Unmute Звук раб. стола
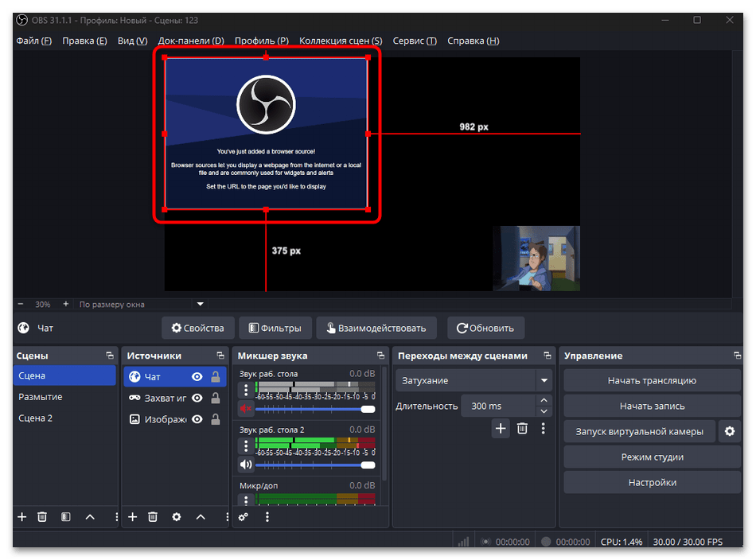The width and height of the screenshot is (756, 560). point(246,409)
